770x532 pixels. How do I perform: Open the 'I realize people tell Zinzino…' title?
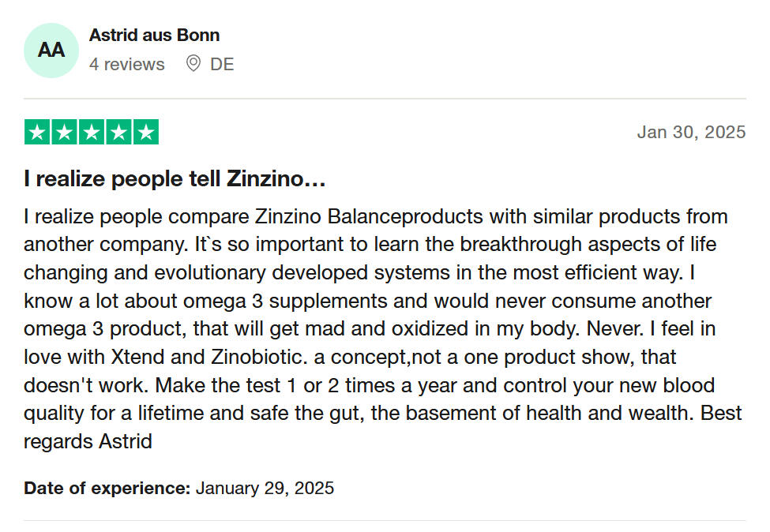pyautogui.click(x=175, y=179)
